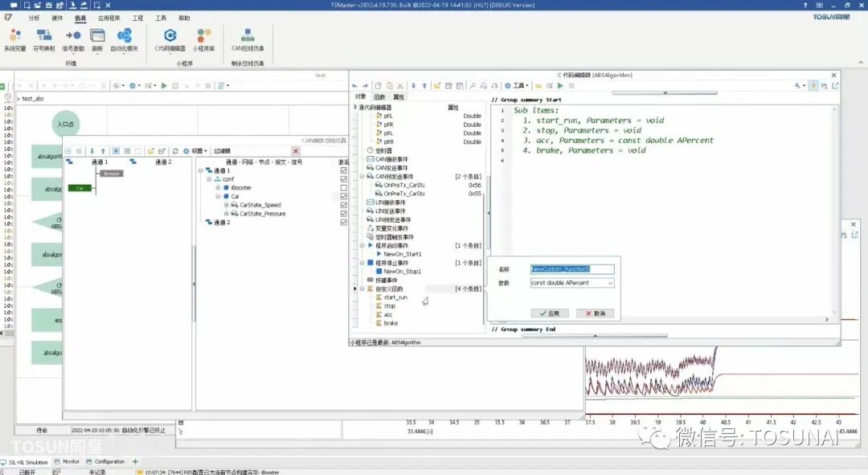Open 面板 (panel) tool in ribbon
This screenshot has width=868, height=475.
[97, 40]
